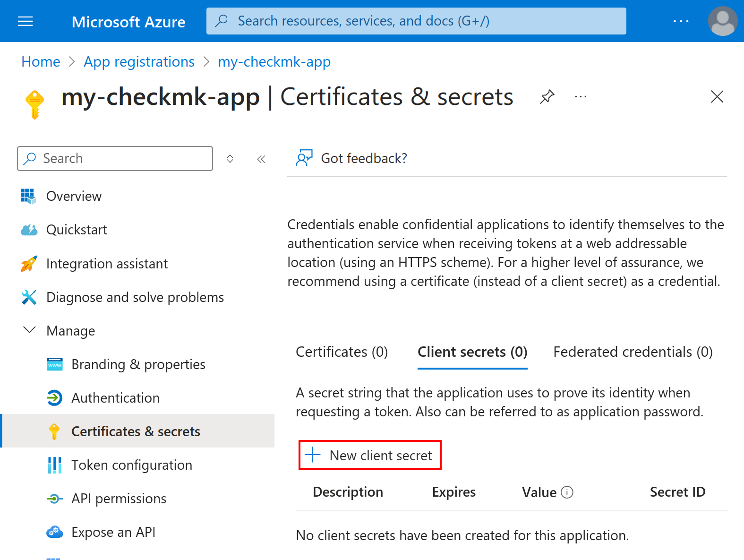The height and width of the screenshot is (560, 744).
Task: Switch to Certificates (0) tab
Action: pyautogui.click(x=342, y=352)
